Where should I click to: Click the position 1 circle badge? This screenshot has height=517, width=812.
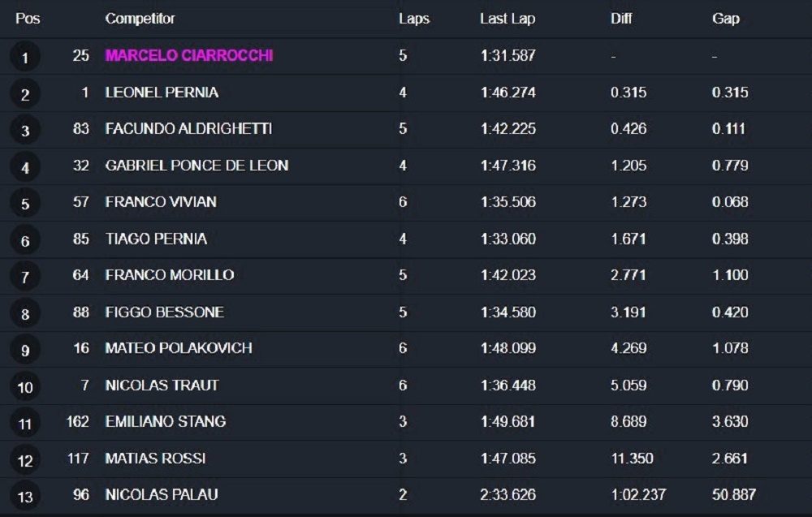25,57
